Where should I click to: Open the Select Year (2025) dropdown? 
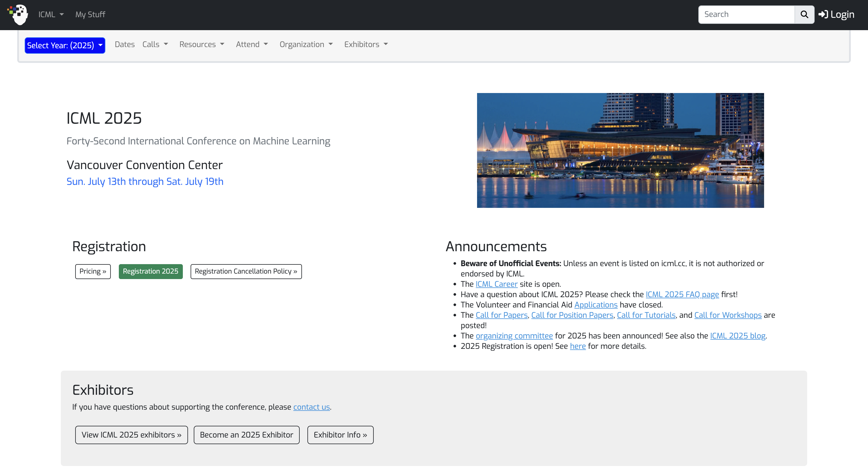(x=65, y=46)
